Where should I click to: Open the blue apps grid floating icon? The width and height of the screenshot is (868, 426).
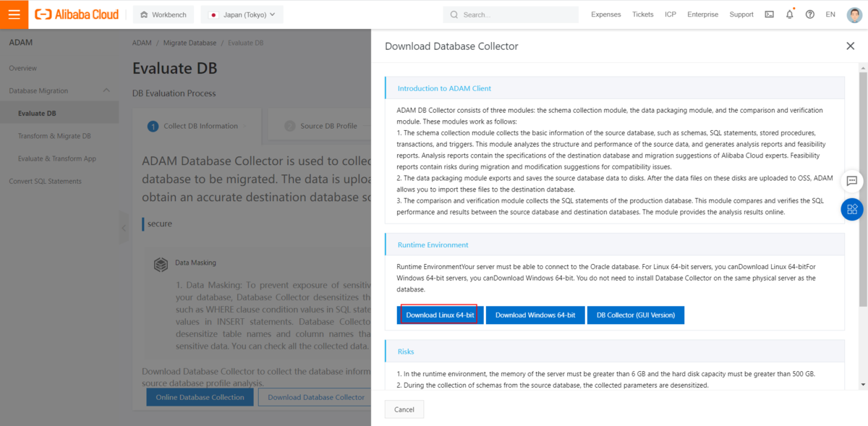[x=852, y=210]
